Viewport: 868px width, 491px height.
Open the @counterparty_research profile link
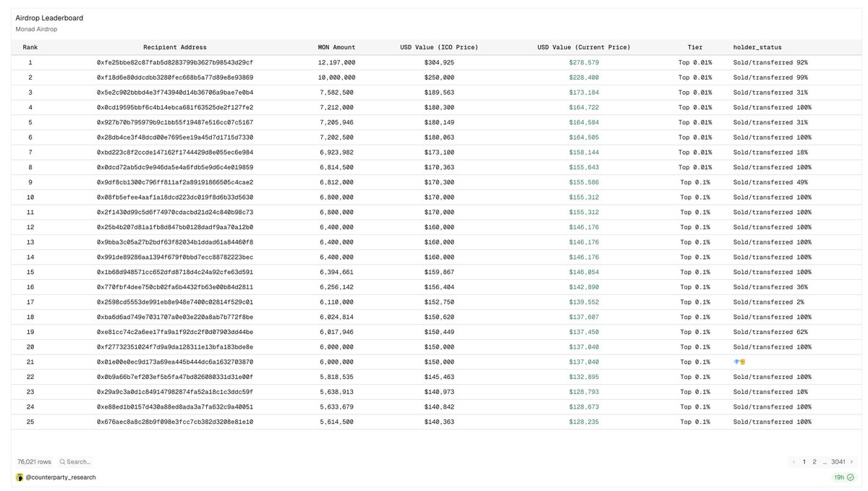pos(61,477)
